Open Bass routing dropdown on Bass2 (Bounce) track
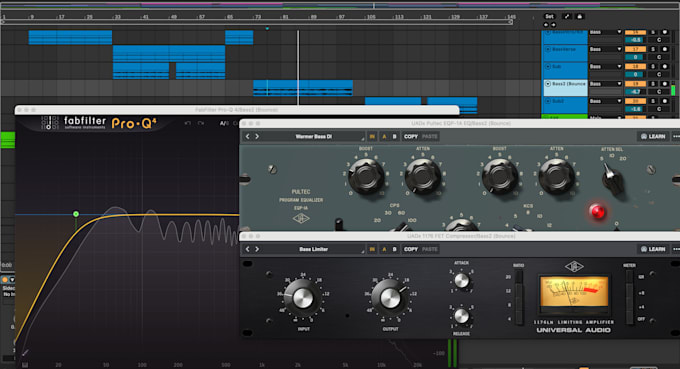This screenshot has height=369, width=680. coord(605,84)
